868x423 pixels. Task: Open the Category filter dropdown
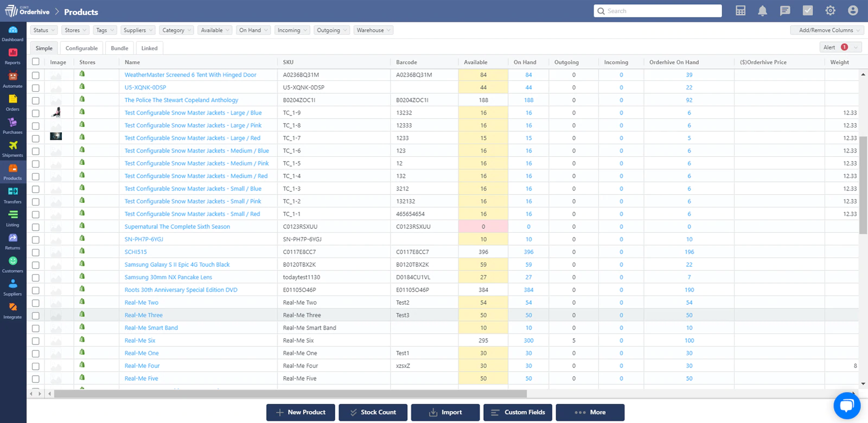click(x=176, y=30)
